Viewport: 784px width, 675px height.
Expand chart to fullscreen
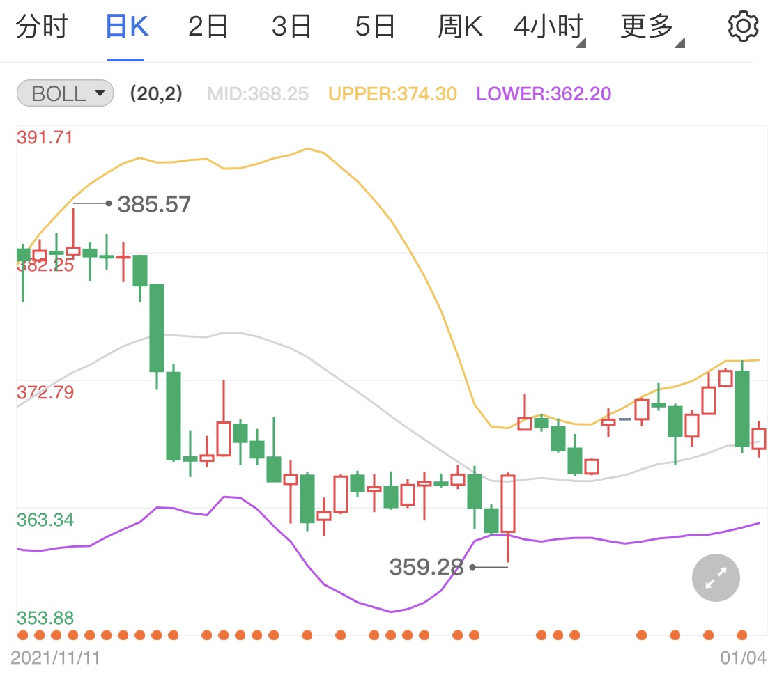tap(716, 577)
